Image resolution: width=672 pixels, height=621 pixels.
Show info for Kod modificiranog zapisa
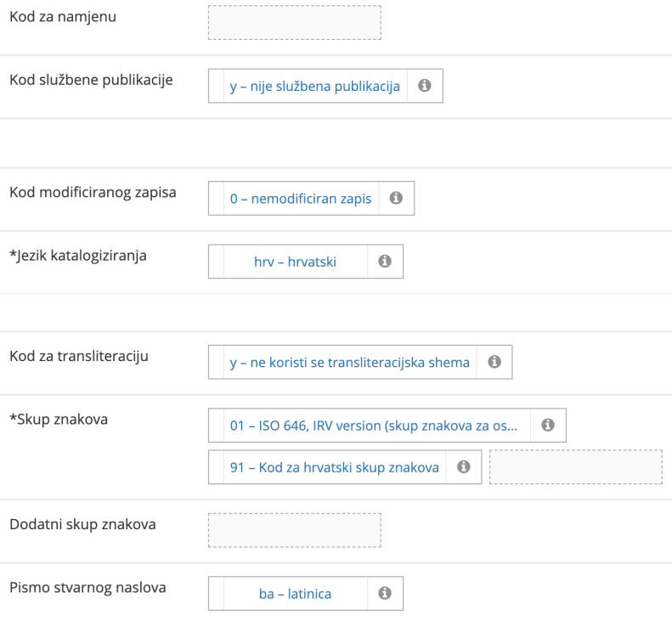tap(396, 198)
